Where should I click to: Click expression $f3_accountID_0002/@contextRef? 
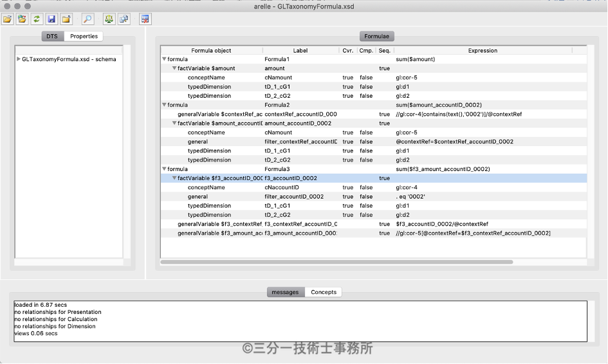click(442, 224)
